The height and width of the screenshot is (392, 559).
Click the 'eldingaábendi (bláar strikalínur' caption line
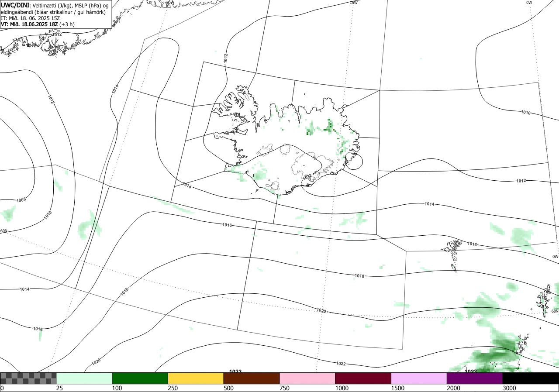pyautogui.click(x=53, y=12)
